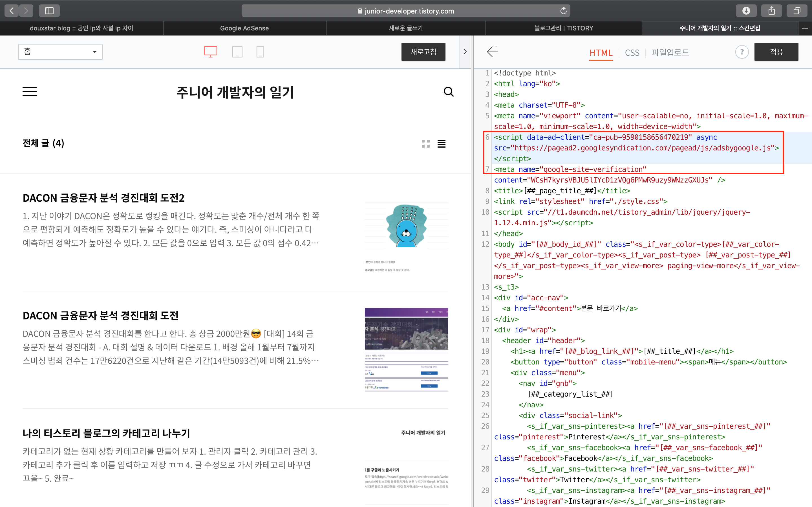Open post DACON 금융문자 분석 경진대회 도전2
Screen dimensions: 812x507
(104, 198)
